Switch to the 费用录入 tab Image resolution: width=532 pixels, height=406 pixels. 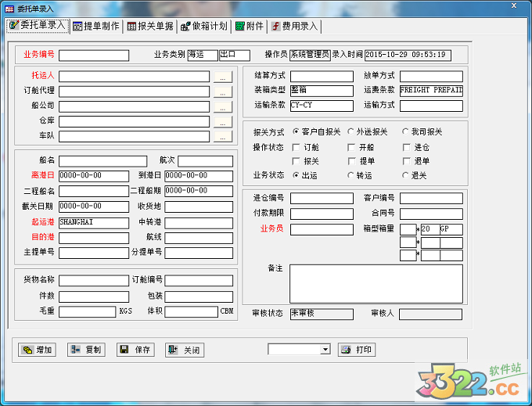coord(295,26)
